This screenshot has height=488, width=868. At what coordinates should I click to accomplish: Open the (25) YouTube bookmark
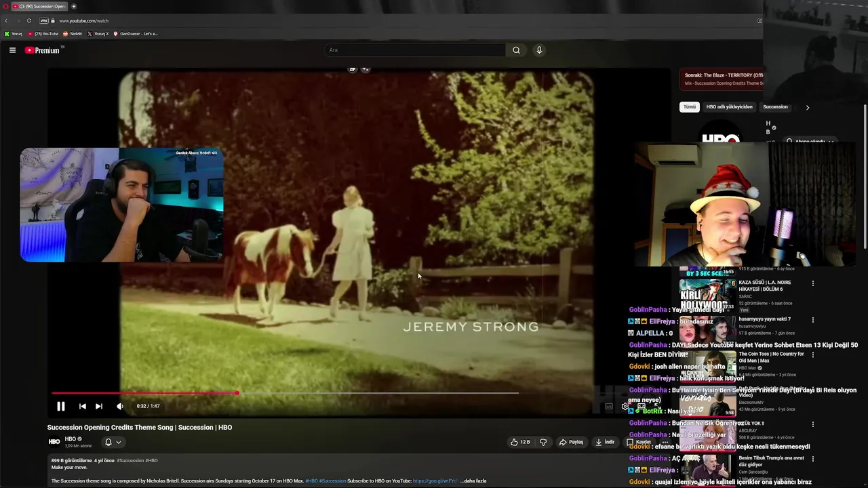[43, 34]
